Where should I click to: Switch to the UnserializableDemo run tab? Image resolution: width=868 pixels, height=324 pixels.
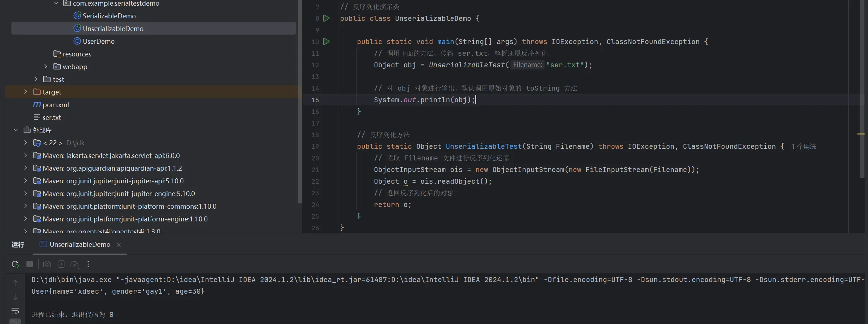[x=80, y=244]
